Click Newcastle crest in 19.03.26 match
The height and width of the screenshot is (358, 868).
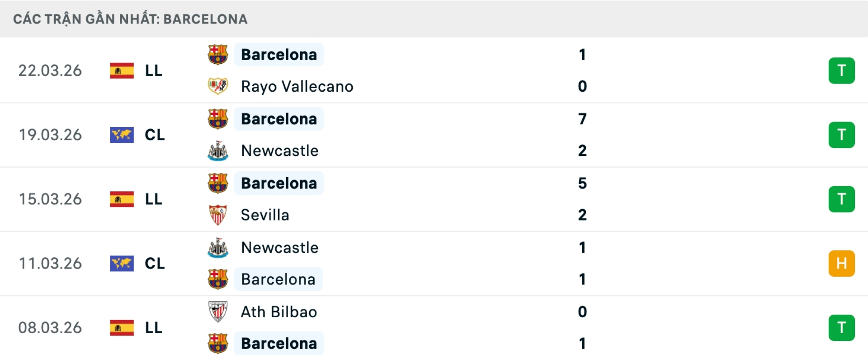pos(217,151)
